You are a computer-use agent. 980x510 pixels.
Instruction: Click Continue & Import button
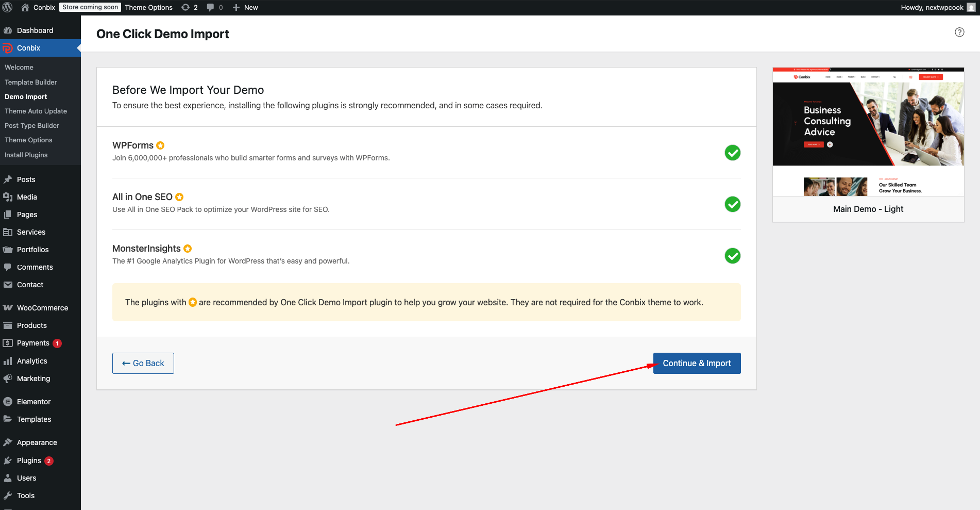click(697, 363)
